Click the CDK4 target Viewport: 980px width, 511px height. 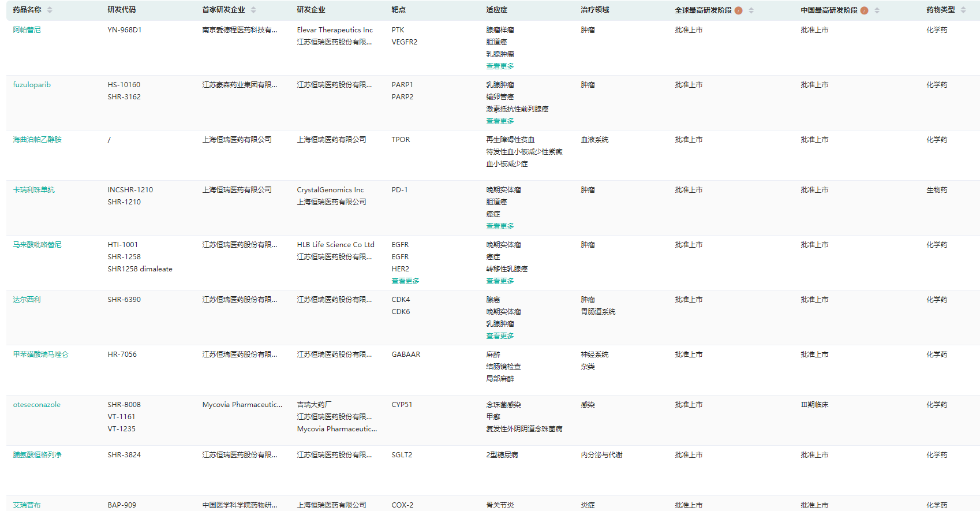click(x=401, y=300)
